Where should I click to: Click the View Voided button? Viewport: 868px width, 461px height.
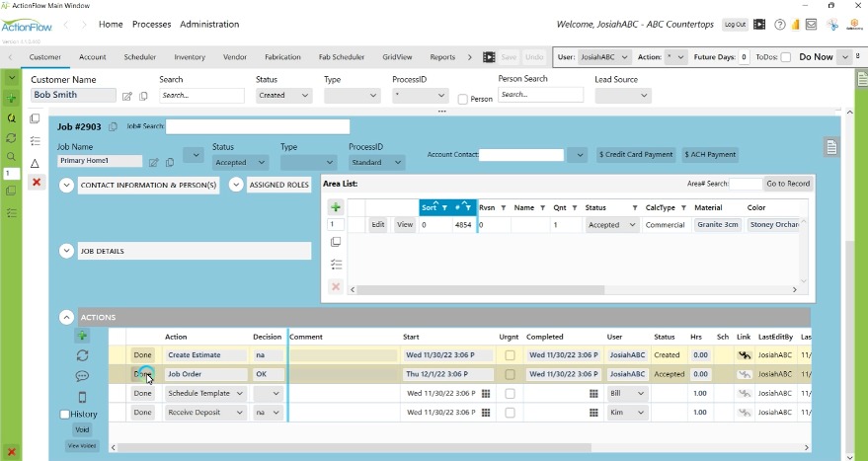[82, 445]
